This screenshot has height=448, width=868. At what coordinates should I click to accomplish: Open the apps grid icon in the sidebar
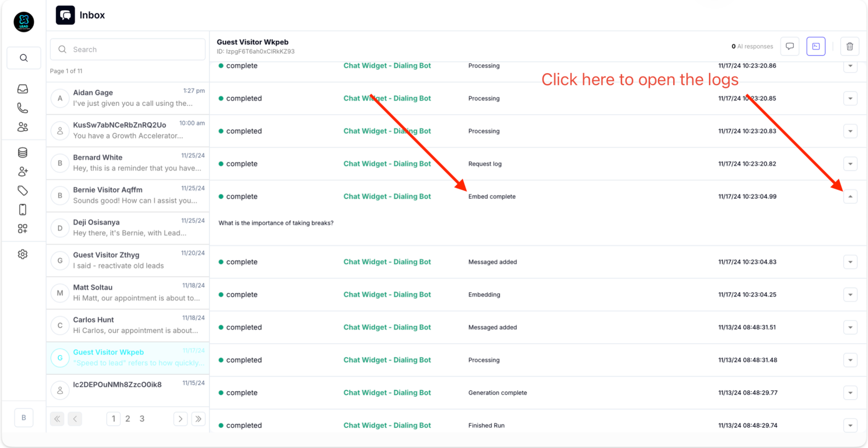(x=23, y=229)
